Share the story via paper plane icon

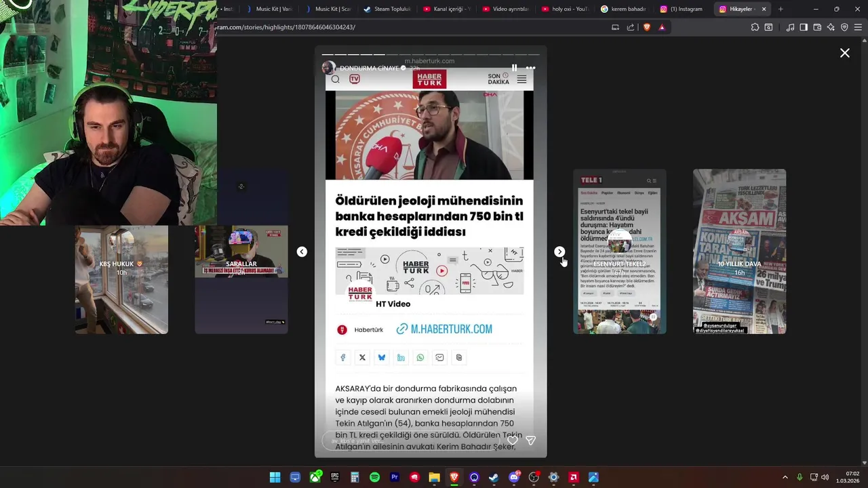[531, 441]
